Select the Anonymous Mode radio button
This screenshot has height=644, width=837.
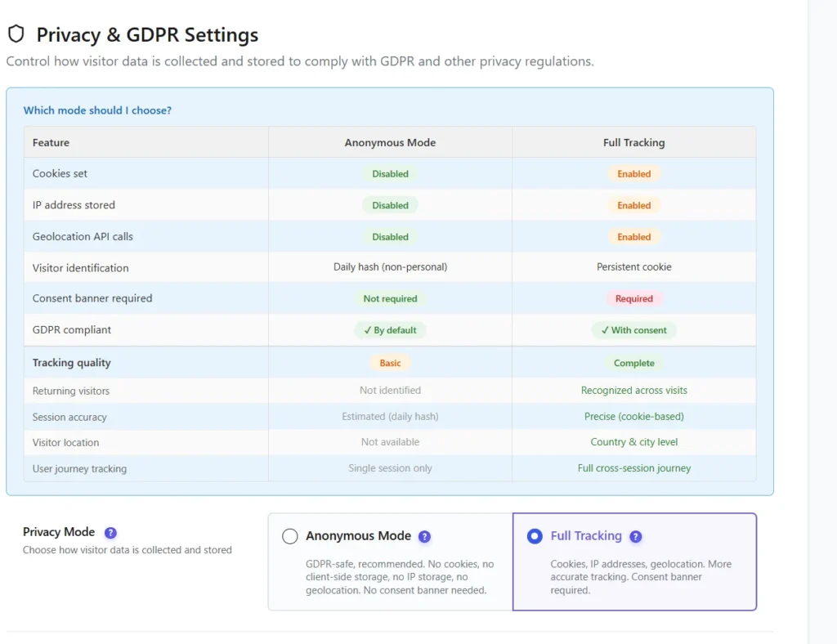pos(290,536)
